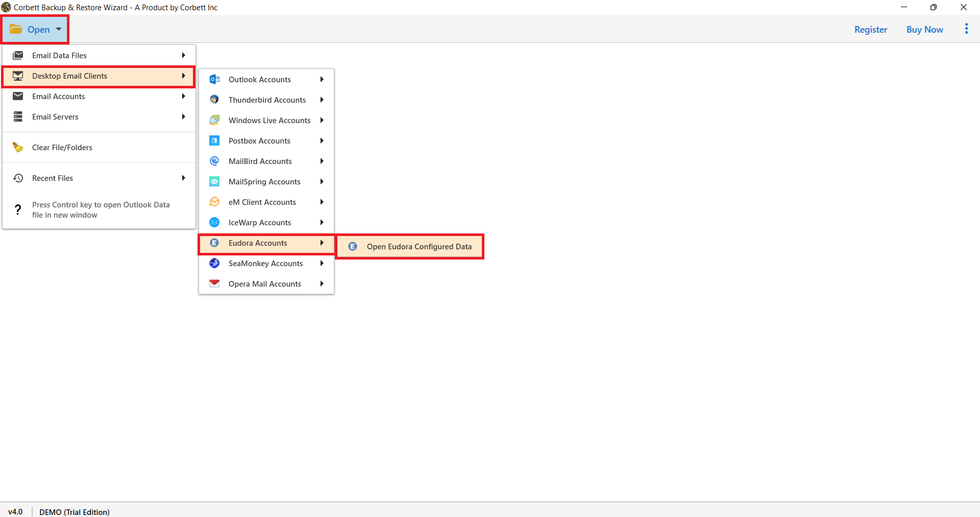The image size is (980, 517).
Task: Click the Postbox logo icon
Action: tap(214, 140)
